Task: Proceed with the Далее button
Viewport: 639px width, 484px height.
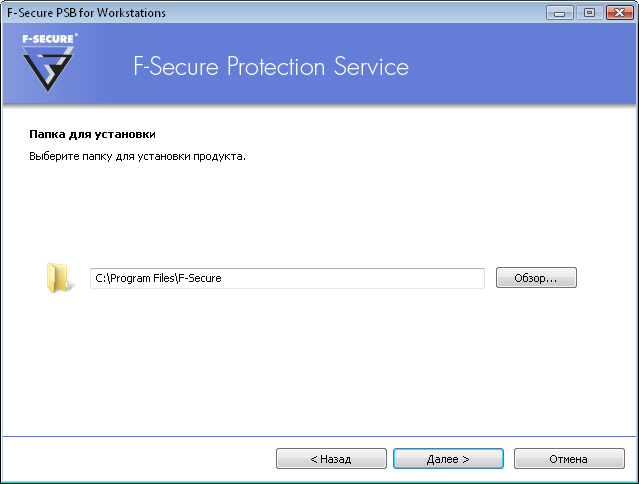Action: click(447, 459)
